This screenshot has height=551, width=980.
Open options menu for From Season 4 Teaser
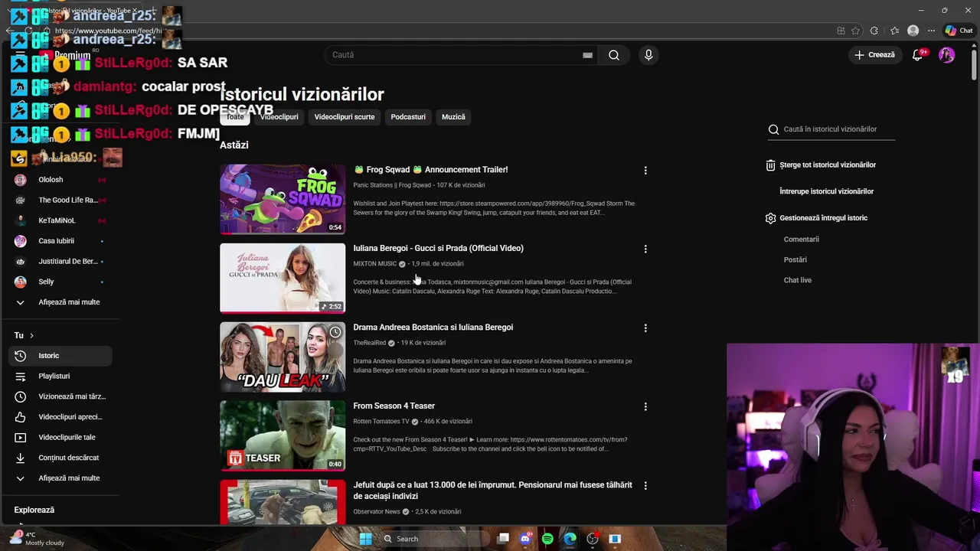645,406
